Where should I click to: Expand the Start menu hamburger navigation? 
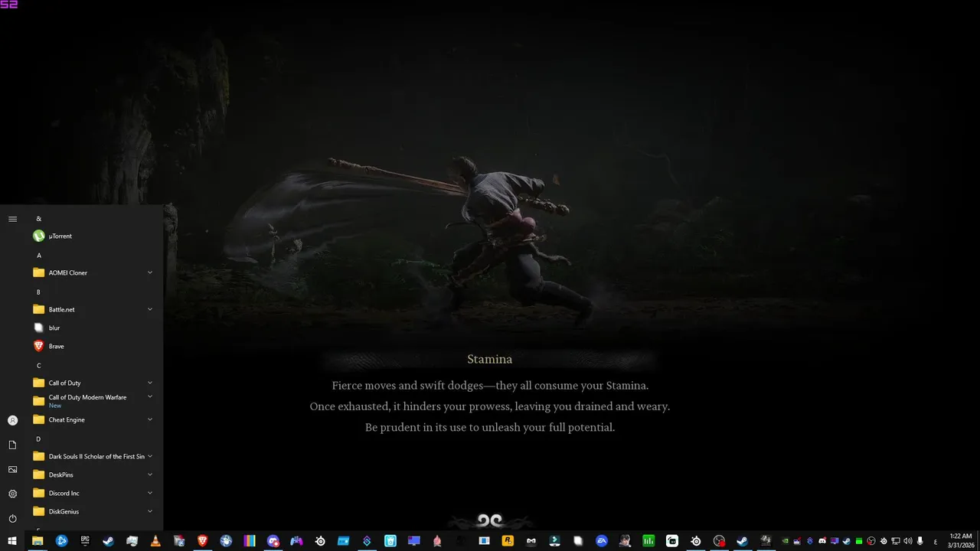[12, 219]
